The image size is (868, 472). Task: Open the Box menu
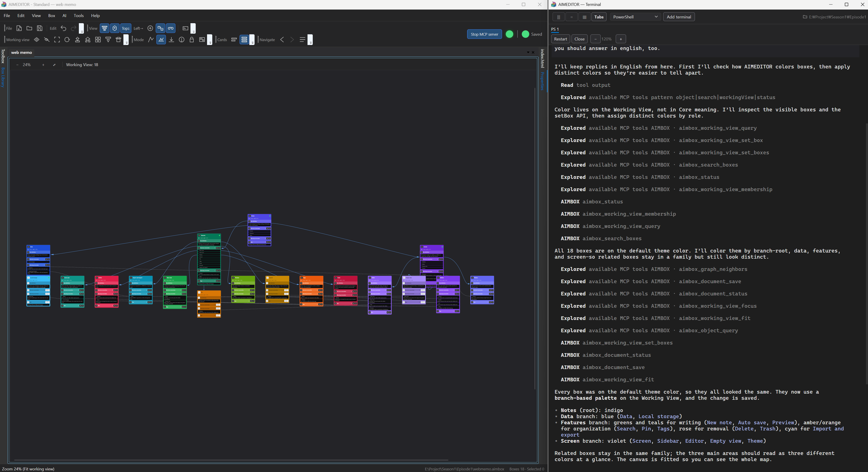click(52, 15)
